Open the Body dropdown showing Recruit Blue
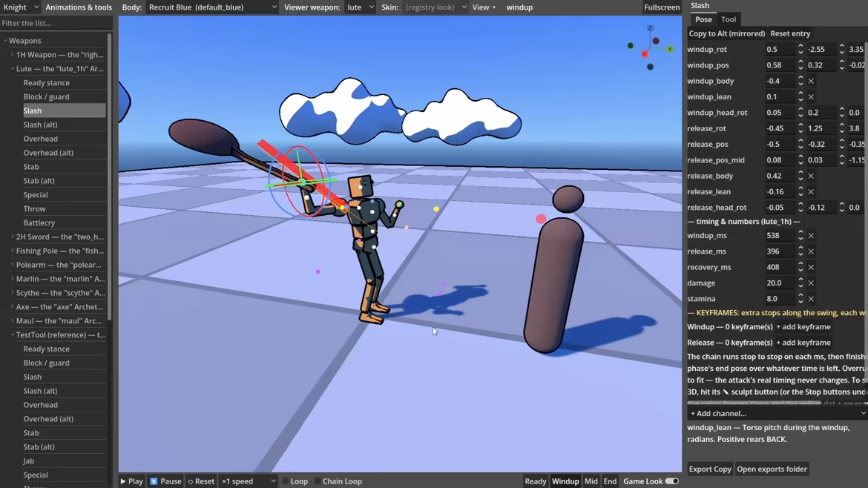 point(213,7)
